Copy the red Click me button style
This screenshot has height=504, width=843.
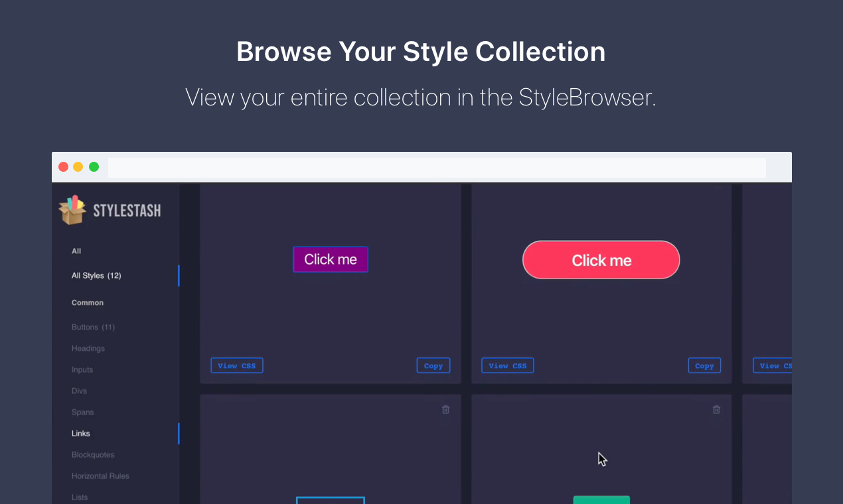704,365
